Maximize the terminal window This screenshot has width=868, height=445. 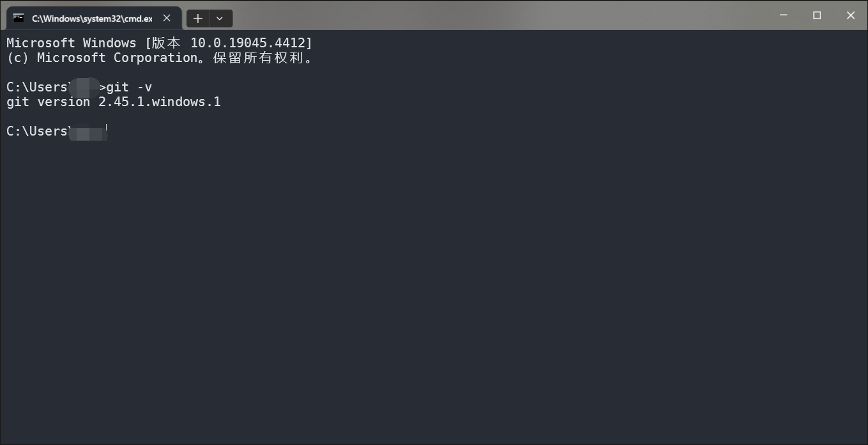[x=816, y=15]
